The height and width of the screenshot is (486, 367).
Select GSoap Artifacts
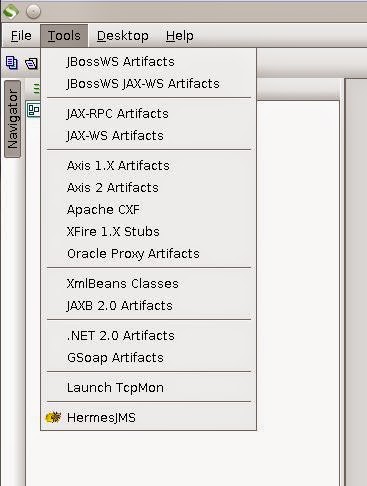[148, 358]
